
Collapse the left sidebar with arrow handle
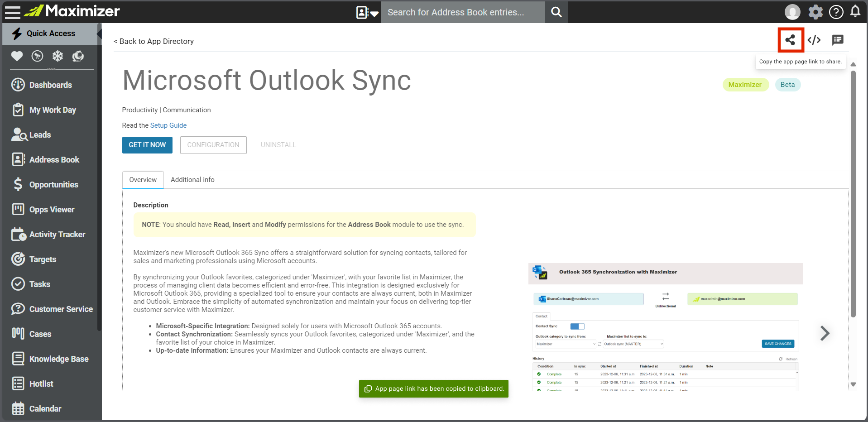pos(99,34)
